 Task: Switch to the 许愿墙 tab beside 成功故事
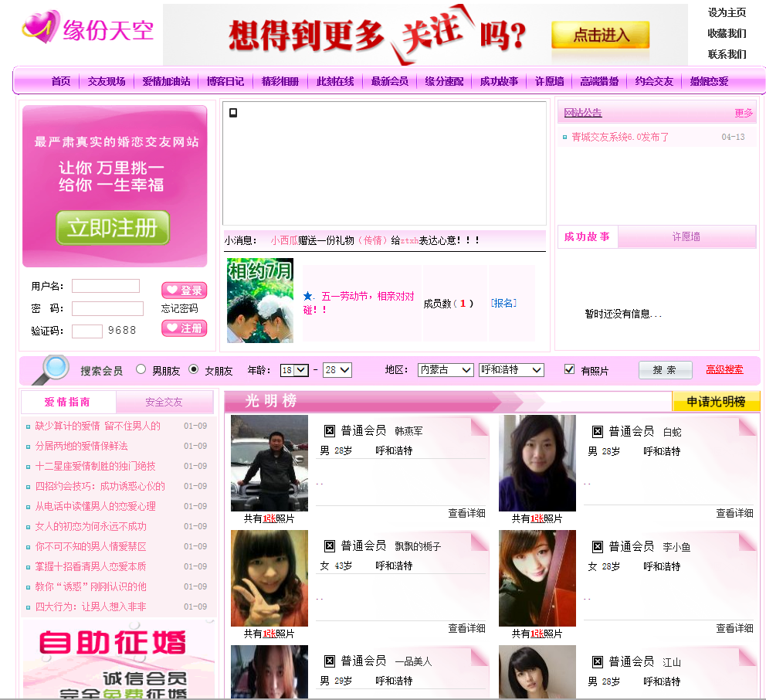(686, 236)
